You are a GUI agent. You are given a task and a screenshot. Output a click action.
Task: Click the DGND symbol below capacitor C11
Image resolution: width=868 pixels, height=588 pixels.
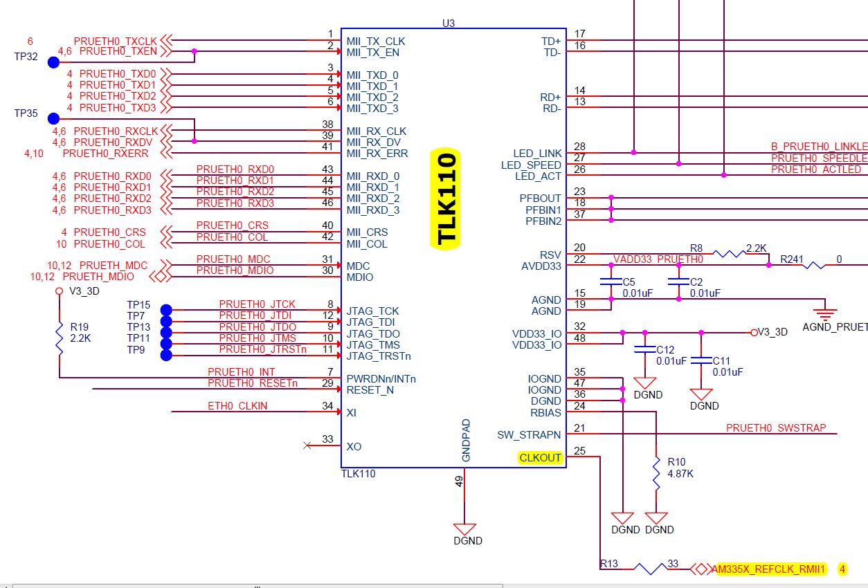701,394
